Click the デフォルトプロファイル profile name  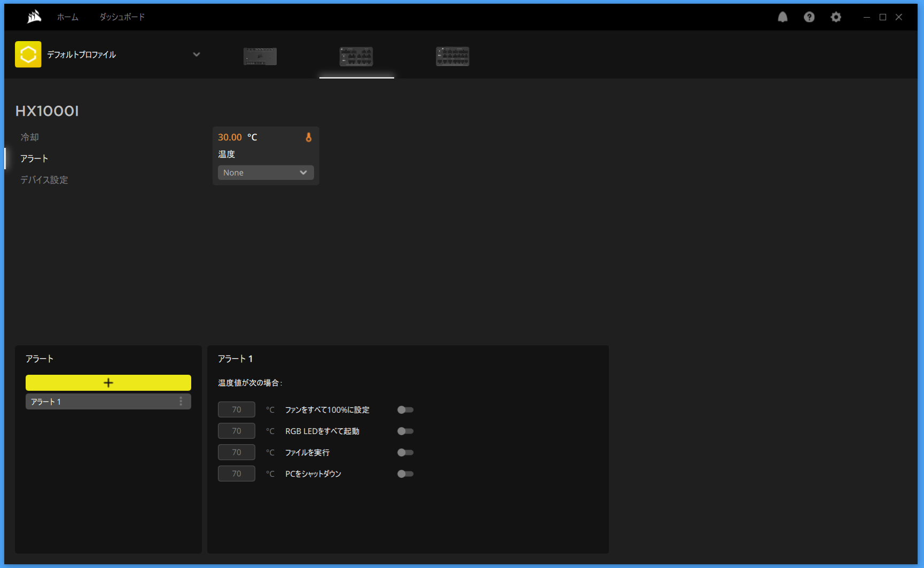click(x=82, y=54)
